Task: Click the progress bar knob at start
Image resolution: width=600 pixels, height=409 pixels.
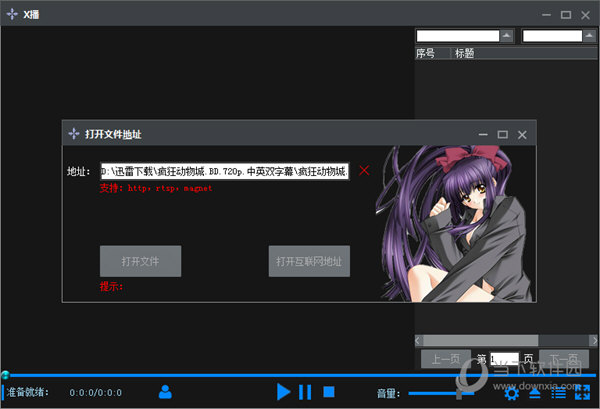Action: click(x=5, y=375)
